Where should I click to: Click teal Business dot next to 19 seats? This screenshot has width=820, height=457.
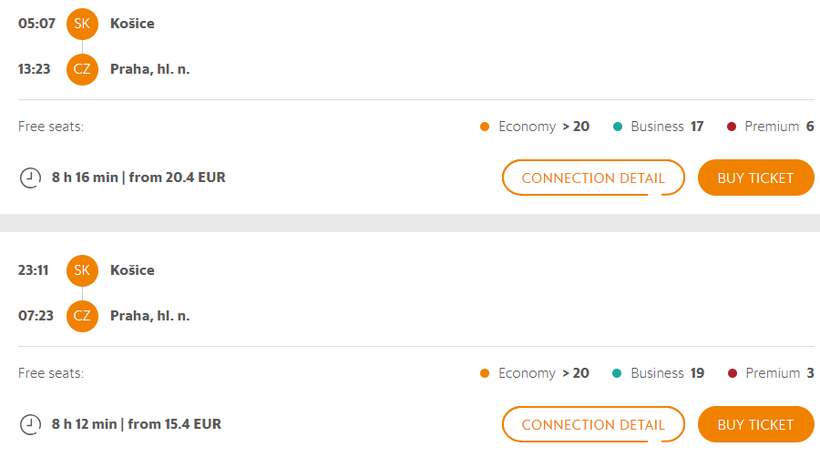click(617, 373)
